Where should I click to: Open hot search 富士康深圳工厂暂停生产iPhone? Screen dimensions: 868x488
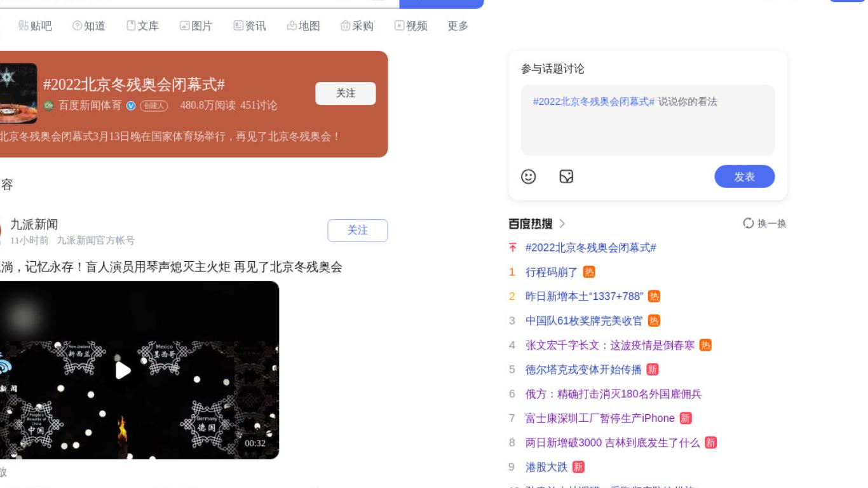600,418
